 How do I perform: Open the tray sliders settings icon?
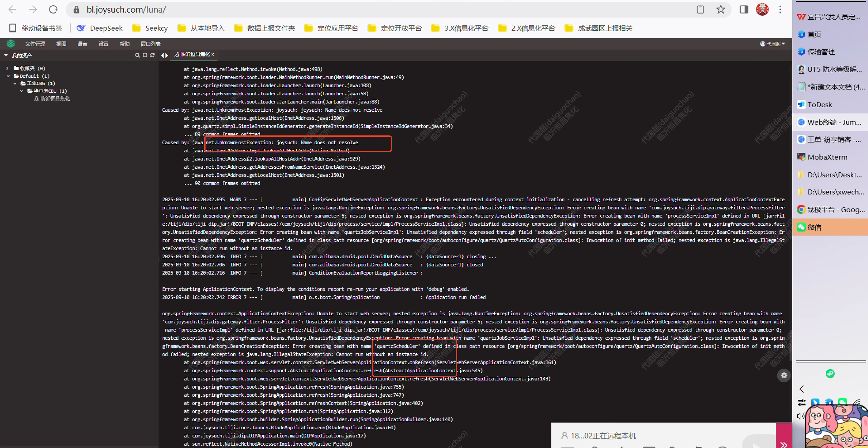pos(802,403)
